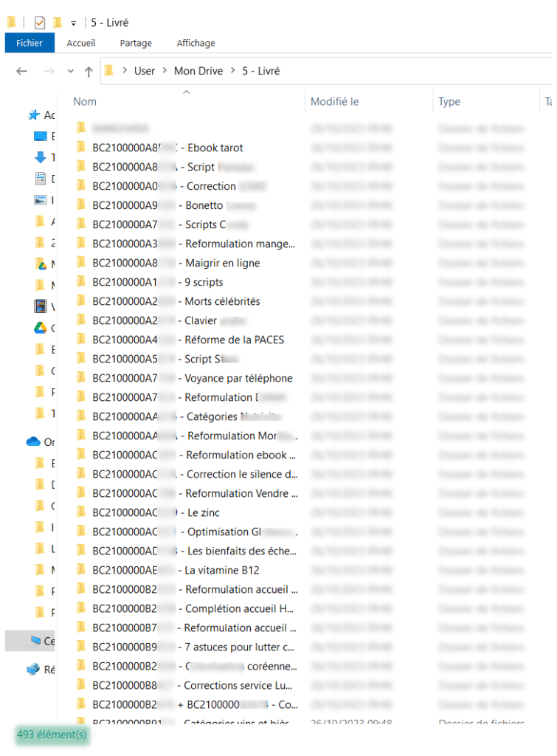
Task: Click folder icon in the address bar
Action: (109, 71)
